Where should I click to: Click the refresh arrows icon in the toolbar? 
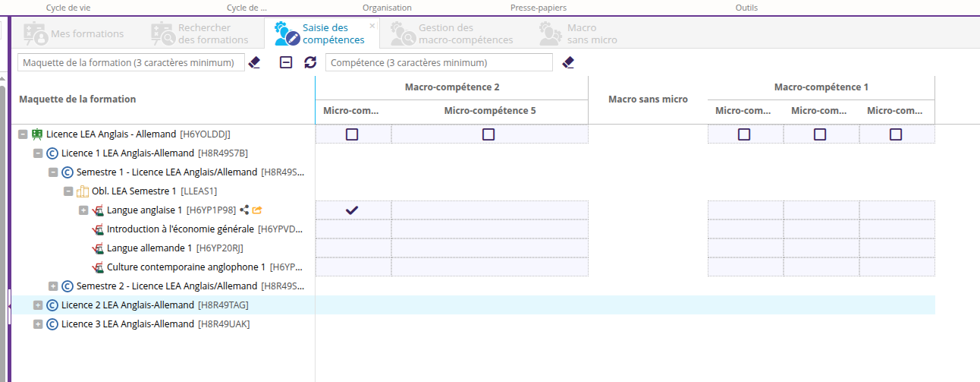[310, 62]
